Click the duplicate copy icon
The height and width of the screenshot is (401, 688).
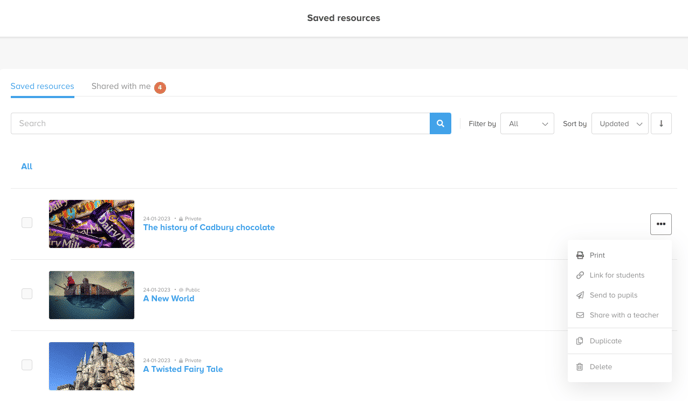pyautogui.click(x=580, y=341)
